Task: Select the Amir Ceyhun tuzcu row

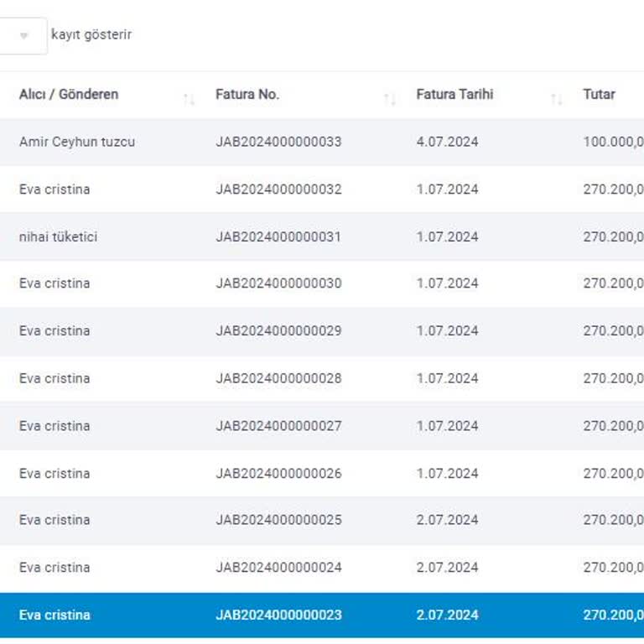Action: click(77, 142)
